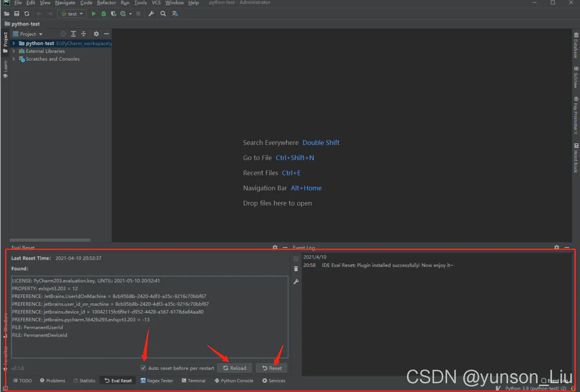Open the Window menu
The image size is (580, 392).
coord(174,3)
